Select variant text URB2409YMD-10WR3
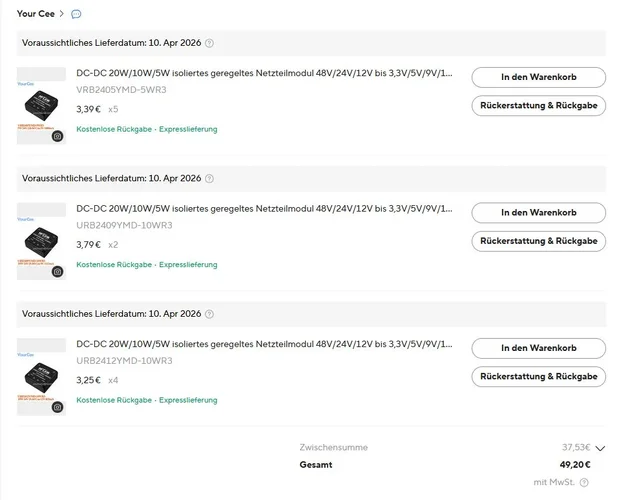 [124, 225]
